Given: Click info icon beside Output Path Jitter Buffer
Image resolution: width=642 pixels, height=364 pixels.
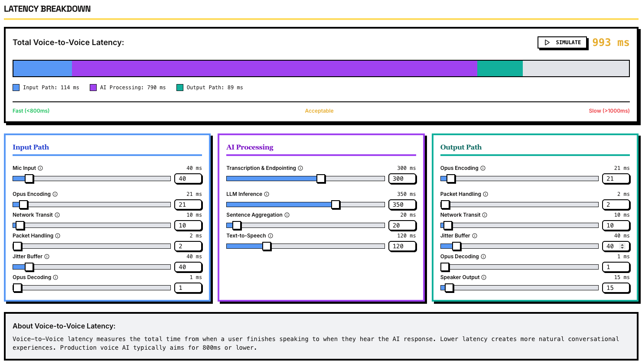Looking at the screenshot, I should coord(475,236).
